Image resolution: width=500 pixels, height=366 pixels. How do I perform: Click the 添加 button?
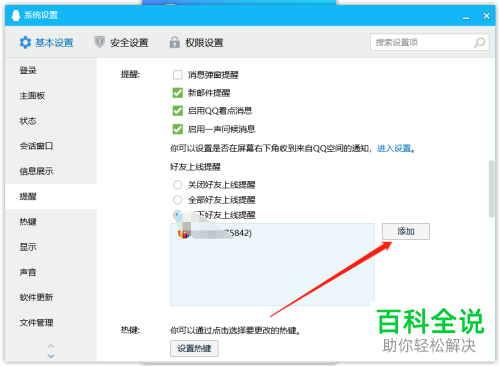[406, 231]
